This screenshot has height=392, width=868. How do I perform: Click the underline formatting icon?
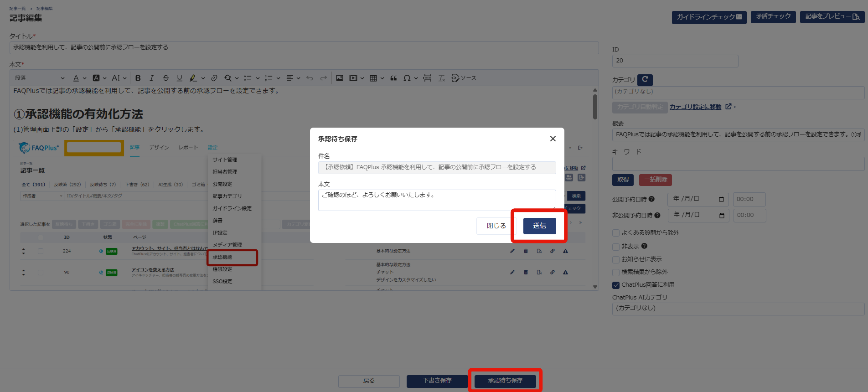click(x=180, y=78)
